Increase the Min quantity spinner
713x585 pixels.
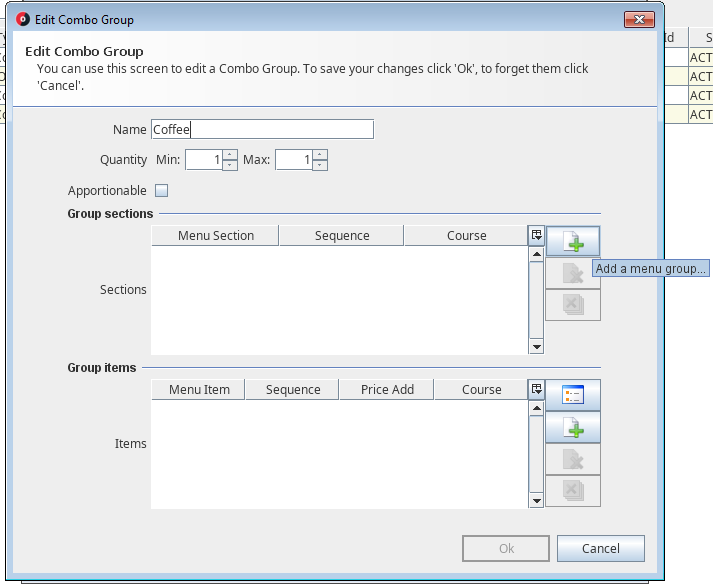pyautogui.click(x=230, y=155)
